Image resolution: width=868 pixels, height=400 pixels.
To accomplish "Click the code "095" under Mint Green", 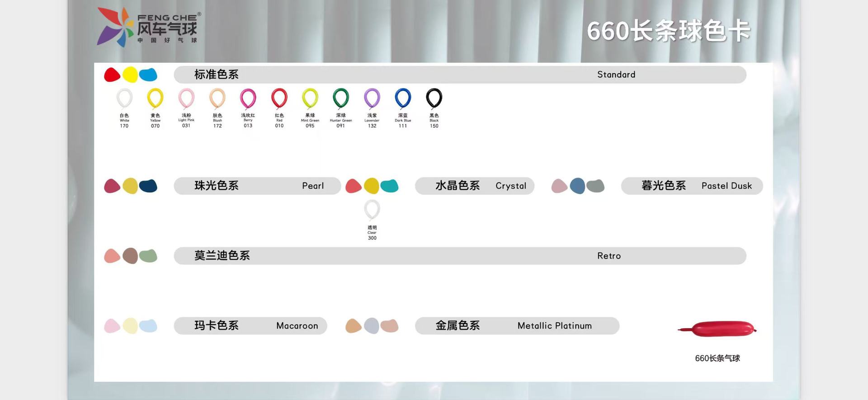I will (310, 126).
